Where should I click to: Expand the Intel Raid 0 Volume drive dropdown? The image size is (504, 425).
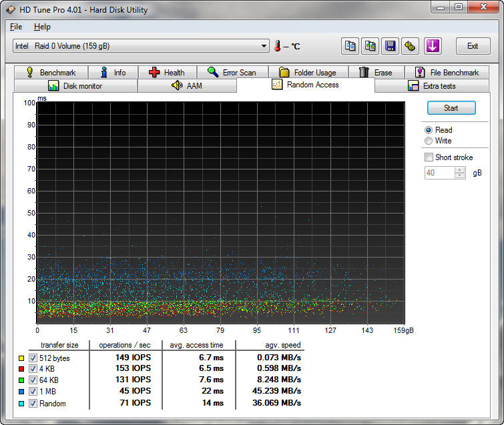(264, 46)
